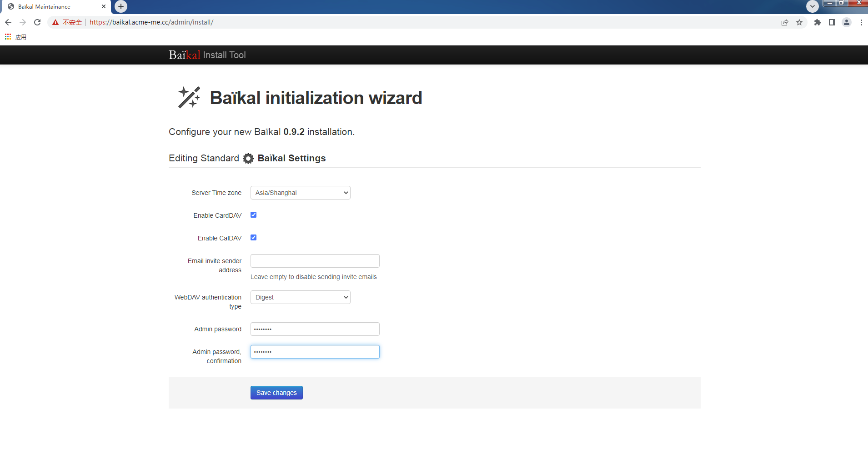The image size is (868, 469).
Task: Click the Baïkal Settings gear icon
Action: pos(248,158)
